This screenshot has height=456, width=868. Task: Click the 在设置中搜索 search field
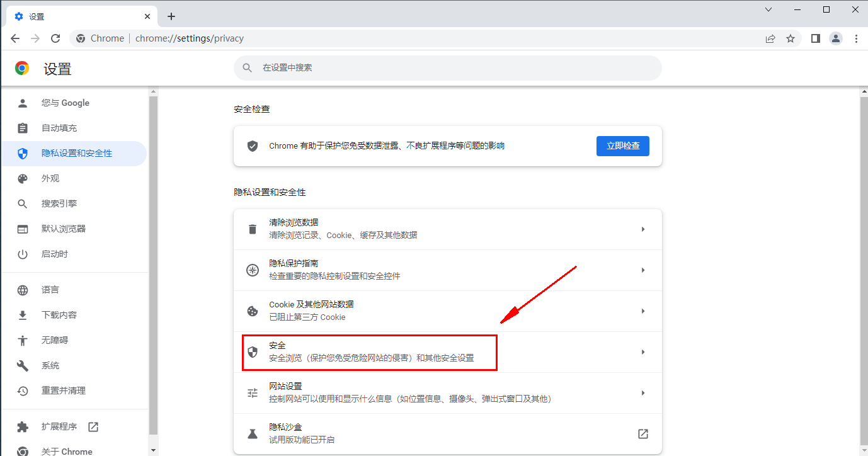(x=448, y=67)
